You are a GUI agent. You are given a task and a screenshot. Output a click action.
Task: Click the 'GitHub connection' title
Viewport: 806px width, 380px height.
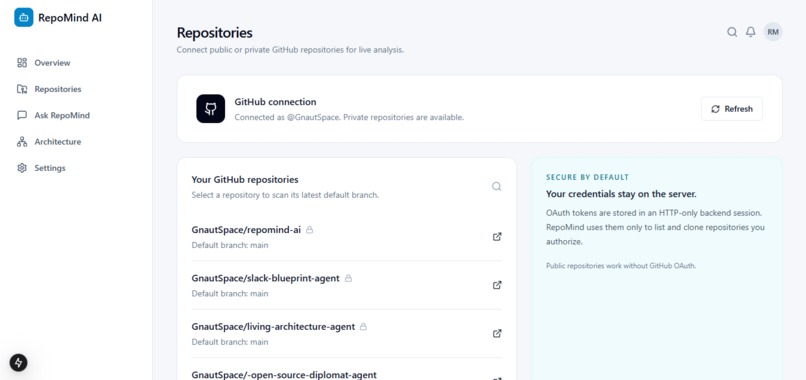click(x=276, y=102)
